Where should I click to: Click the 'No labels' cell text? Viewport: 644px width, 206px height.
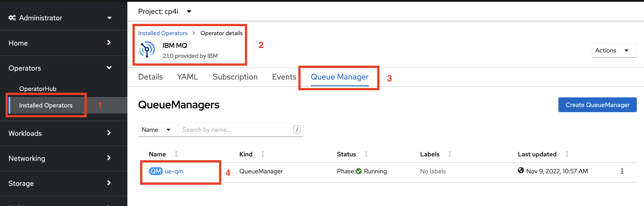(x=433, y=171)
